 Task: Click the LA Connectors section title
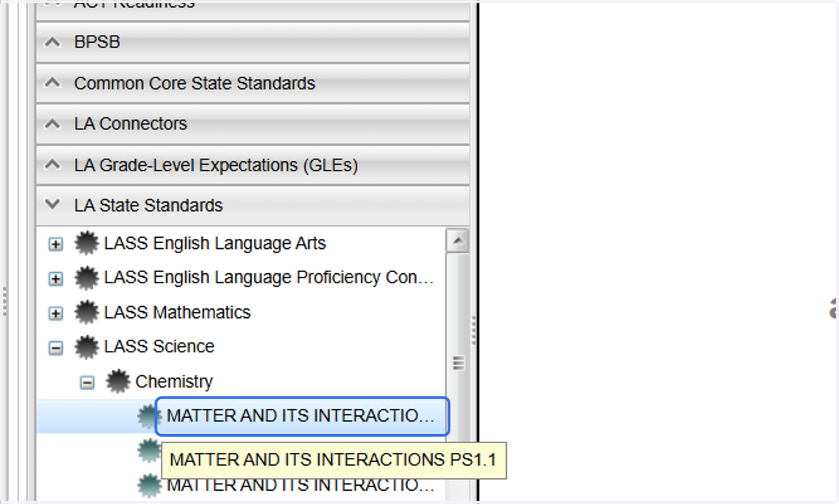coord(131,124)
